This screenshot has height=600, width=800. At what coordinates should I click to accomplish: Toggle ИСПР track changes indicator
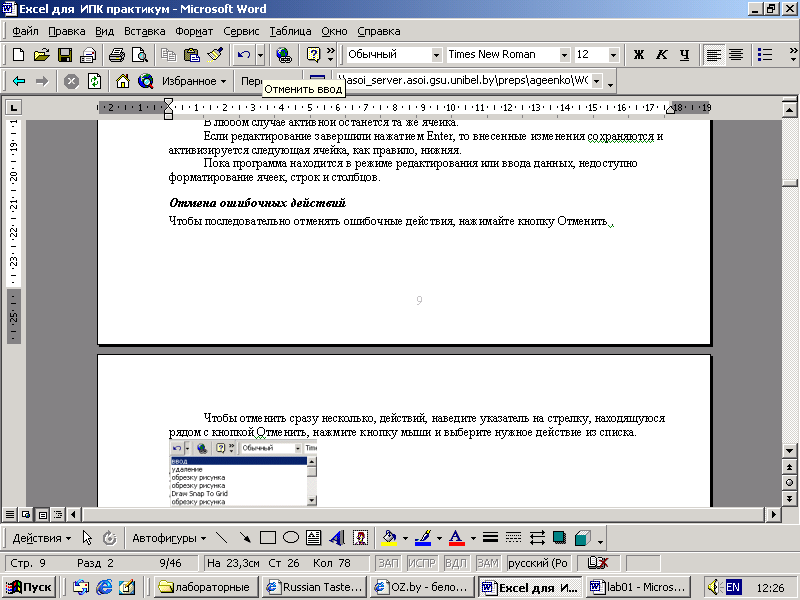click(421, 563)
